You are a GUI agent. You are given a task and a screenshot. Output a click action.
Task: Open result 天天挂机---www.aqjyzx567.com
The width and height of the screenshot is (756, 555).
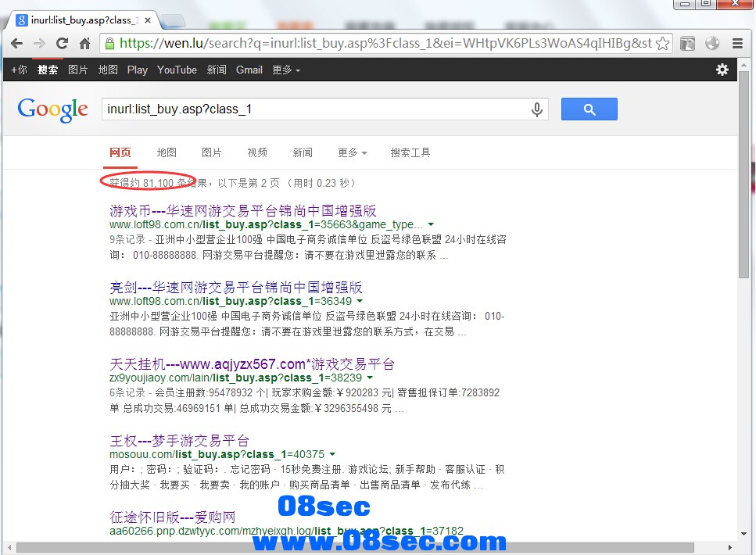pyautogui.click(x=253, y=364)
